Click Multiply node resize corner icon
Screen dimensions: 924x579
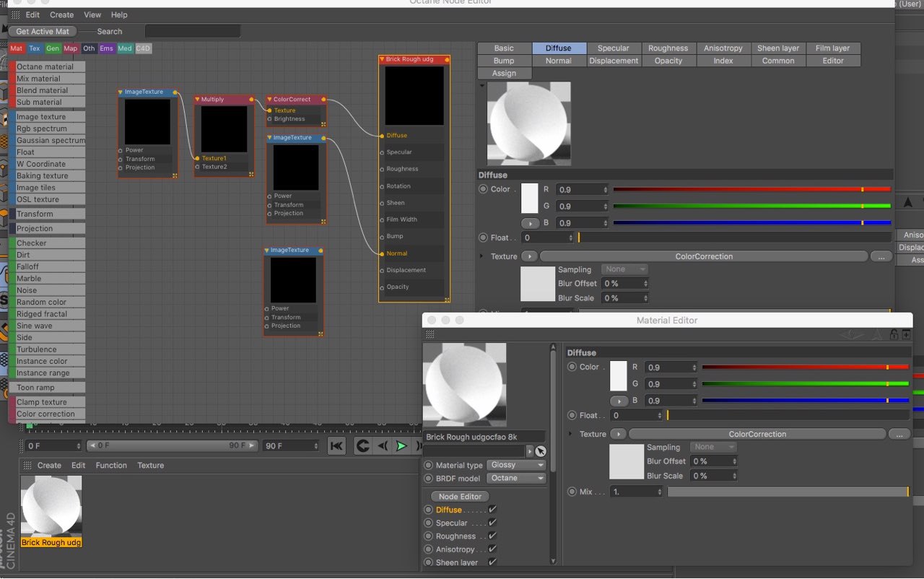pyautogui.click(x=251, y=174)
